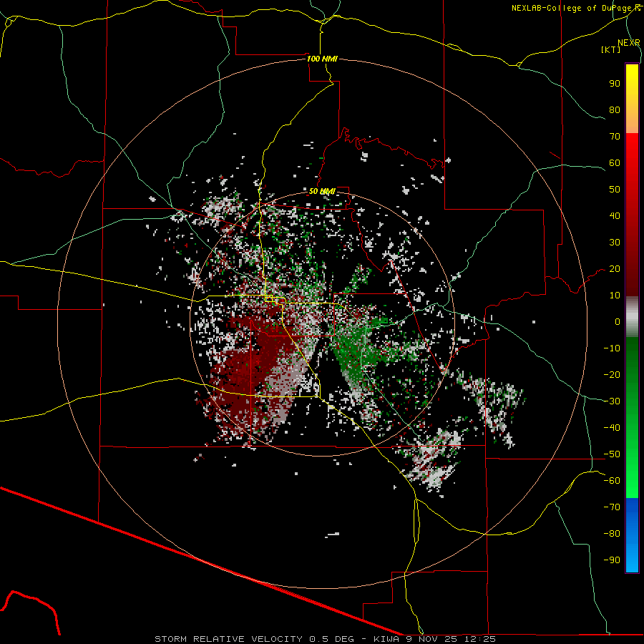Click the positive 10 value on the velocity scale
Viewport: 644px width, 644px height.
[x=615, y=296]
